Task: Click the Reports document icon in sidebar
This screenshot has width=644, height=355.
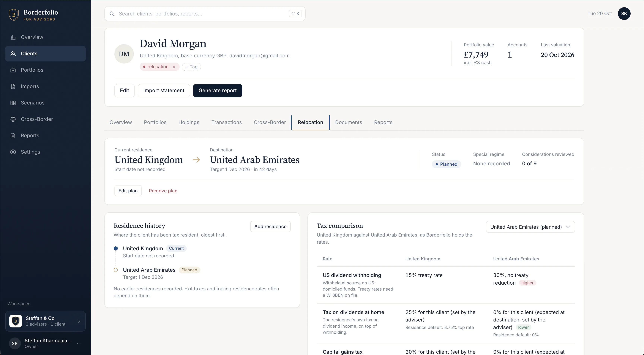Action: tap(13, 135)
